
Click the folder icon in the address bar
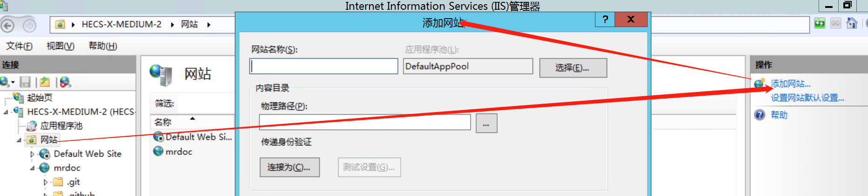point(60,24)
